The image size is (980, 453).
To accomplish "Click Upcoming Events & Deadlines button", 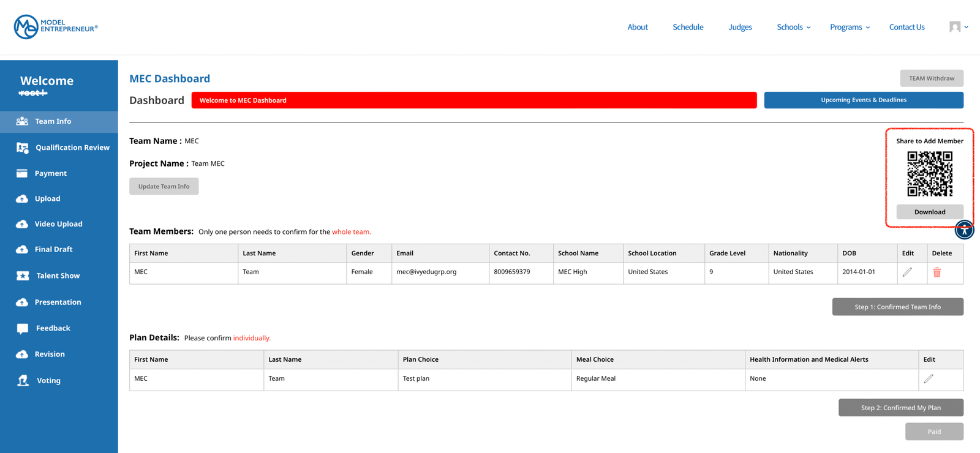I will (863, 100).
